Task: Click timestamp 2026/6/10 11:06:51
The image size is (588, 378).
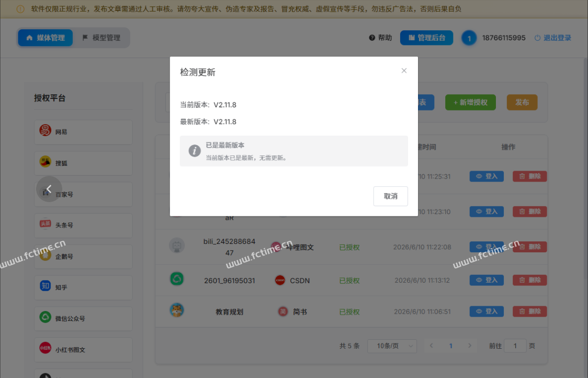Action: pos(422,312)
